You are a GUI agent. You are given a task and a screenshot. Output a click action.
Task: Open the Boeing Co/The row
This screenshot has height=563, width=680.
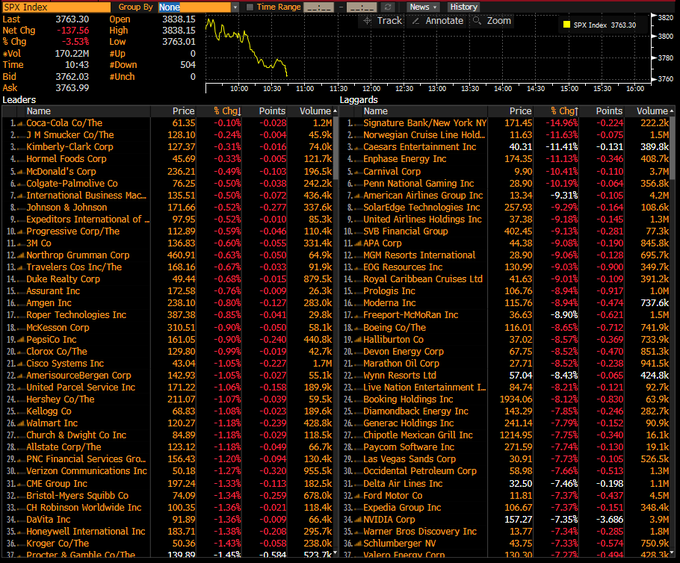505,327
